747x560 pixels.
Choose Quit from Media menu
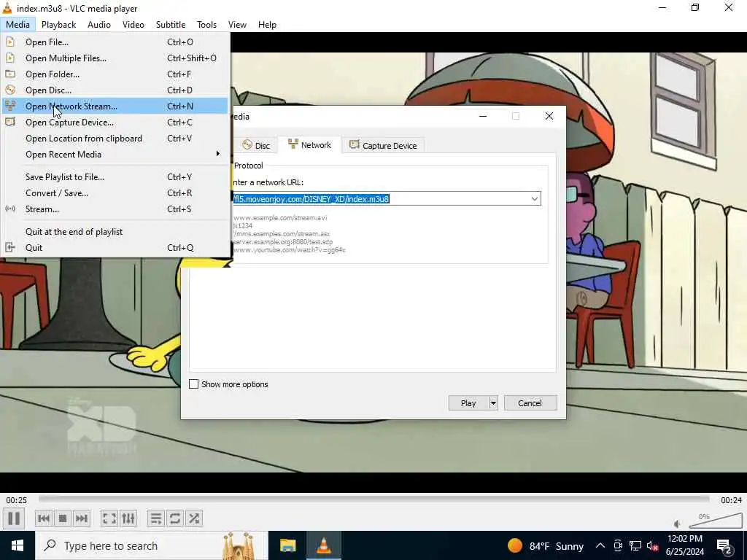pyautogui.click(x=115, y=248)
